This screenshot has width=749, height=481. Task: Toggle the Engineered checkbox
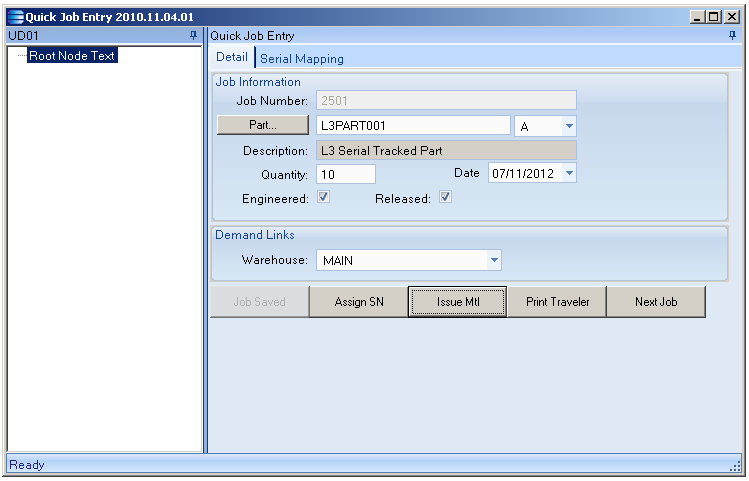(323, 197)
